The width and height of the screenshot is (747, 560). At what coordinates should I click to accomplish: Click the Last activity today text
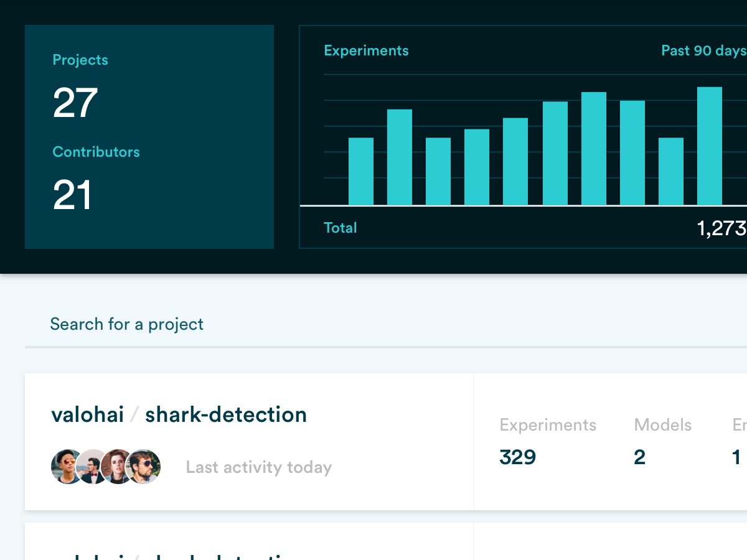(259, 467)
